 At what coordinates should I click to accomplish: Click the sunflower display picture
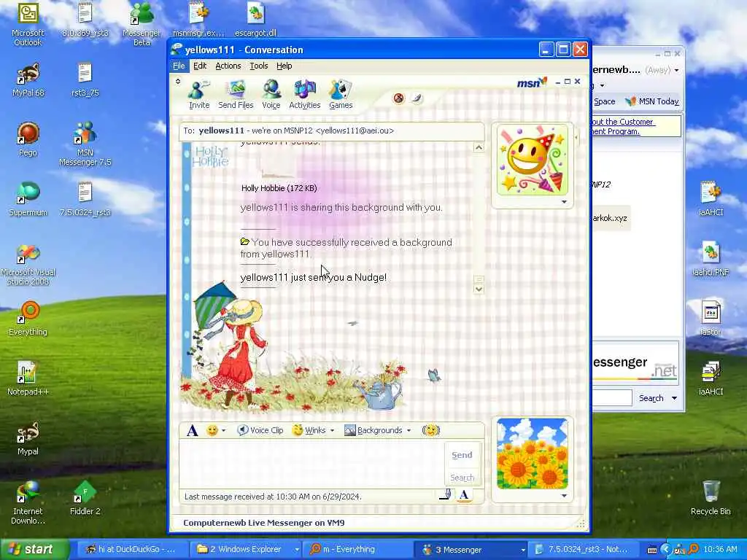point(532,454)
